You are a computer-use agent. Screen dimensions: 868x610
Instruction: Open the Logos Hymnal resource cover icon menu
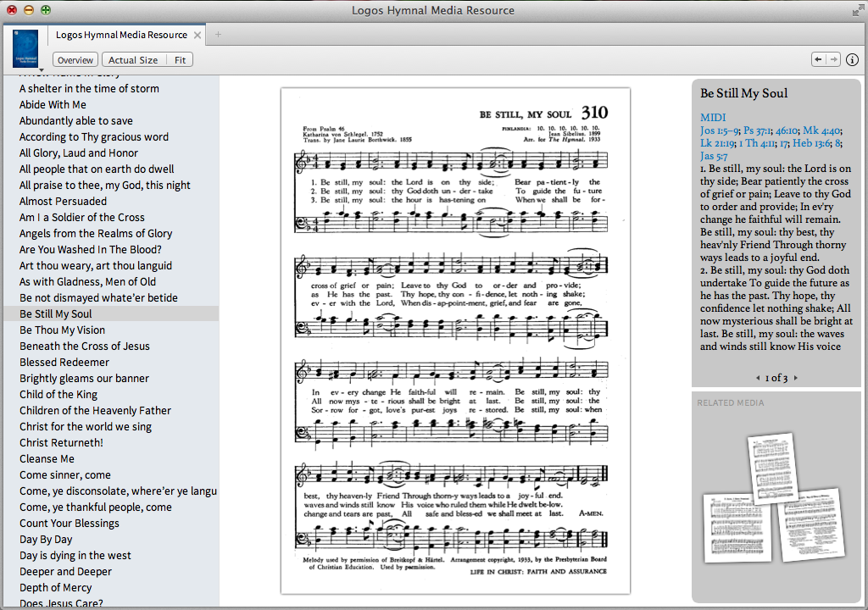(x=25, y=48)
